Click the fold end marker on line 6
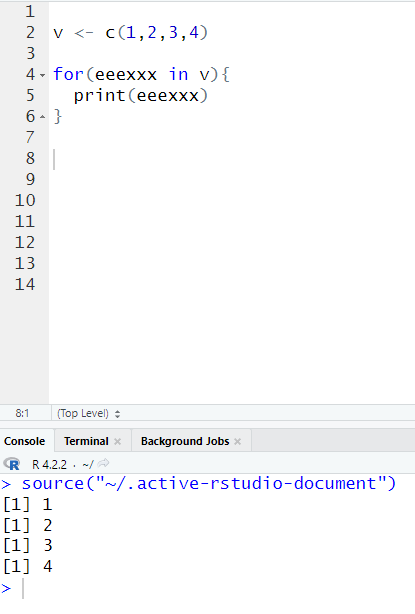 (x=42, y=117)
